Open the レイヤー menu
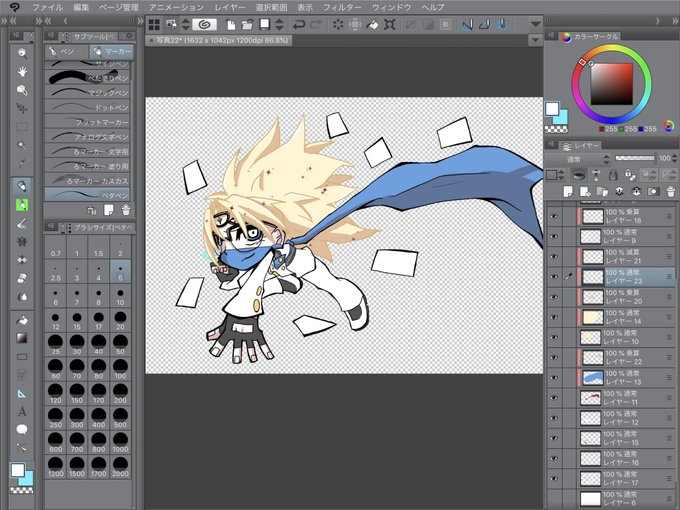Screen dimensions: 680x510 pos(230,7)
